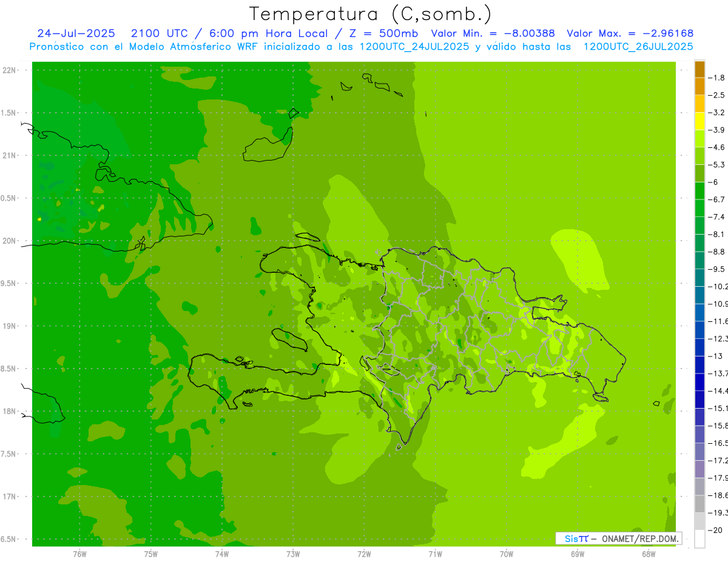
Task: Click the '-8.1' colorbar label
Action: point(717,234)
